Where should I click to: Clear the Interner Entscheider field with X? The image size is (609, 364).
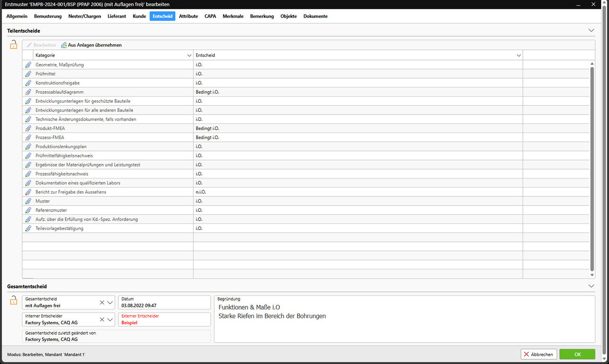pos(102,320)
